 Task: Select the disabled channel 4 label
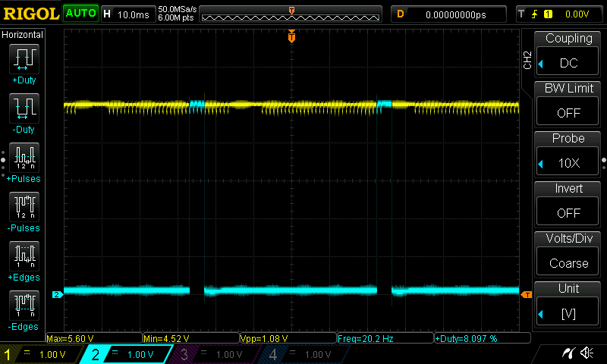[x=304, y=354]
